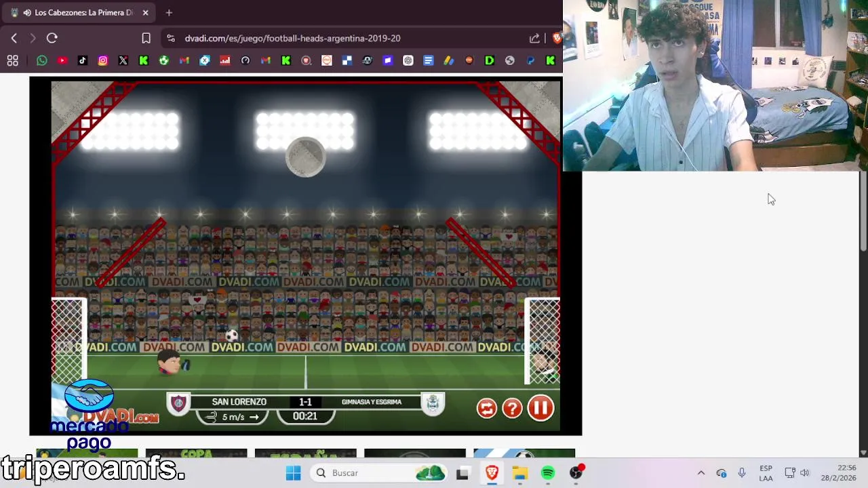Image resolution: width=868 pixels, height=488 pixels.
Task: Share this page using the share icon
Action: tap(534, 39)
